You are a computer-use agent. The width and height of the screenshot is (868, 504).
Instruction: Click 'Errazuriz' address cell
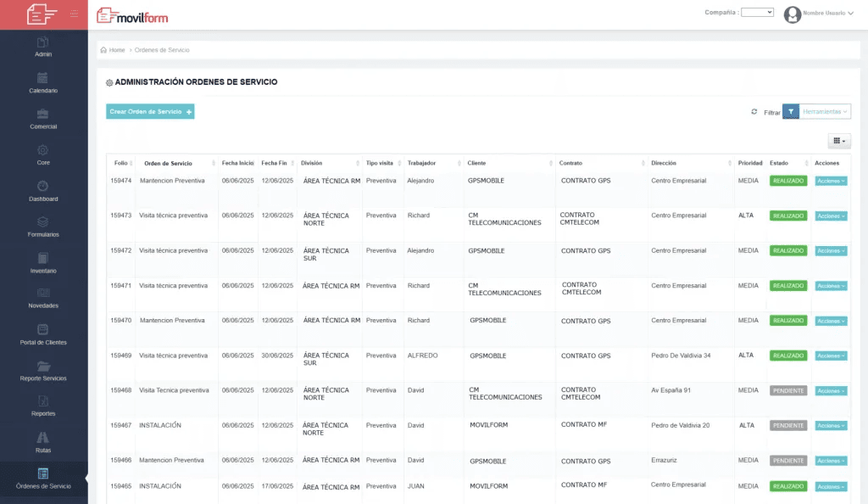(x=664, y=460)
